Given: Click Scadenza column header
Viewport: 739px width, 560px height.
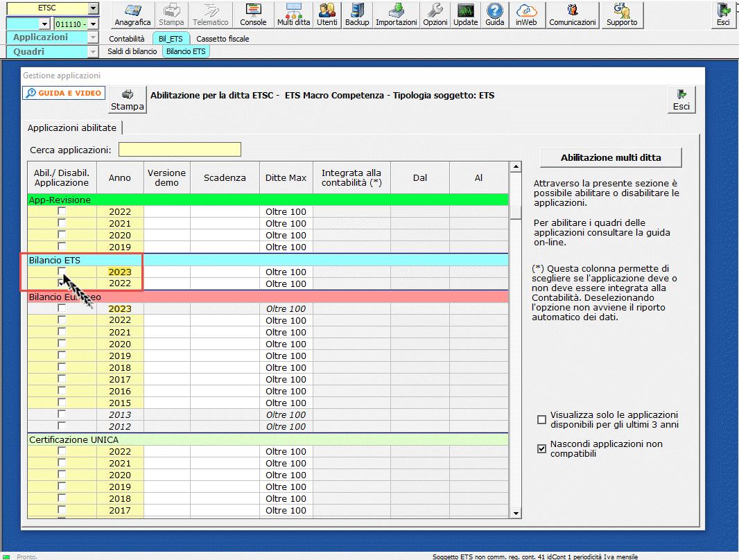Looking at the screenshot, I should click(225, 177).
